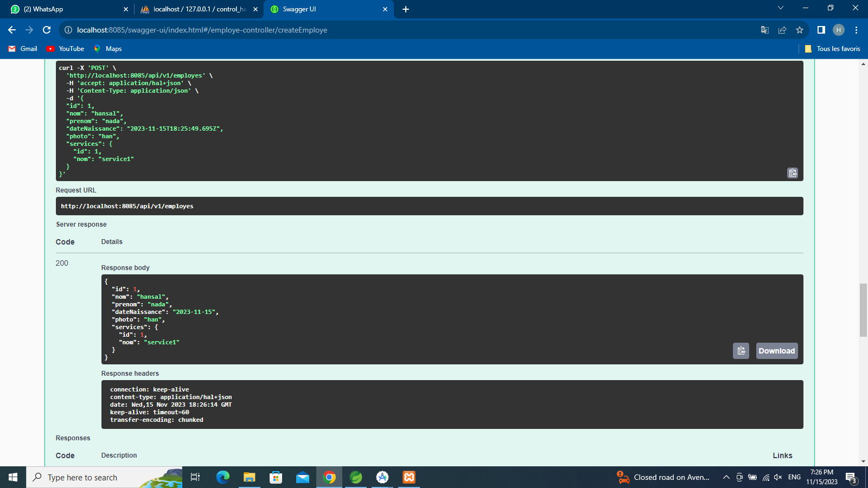
Task: Click the Chrome profile avatar
Action: [x=838, y=30]
